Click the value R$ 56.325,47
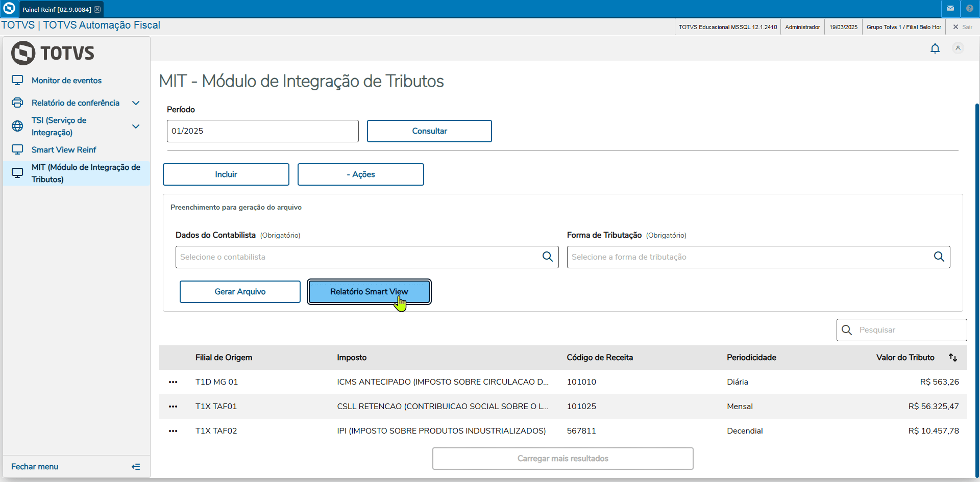 [934, 407]
